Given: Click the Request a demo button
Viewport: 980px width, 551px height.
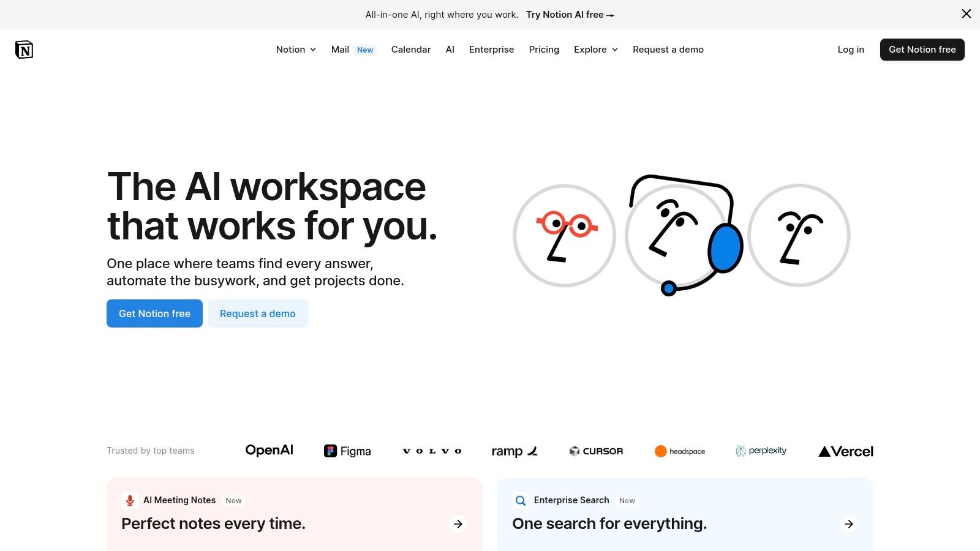Looking at the screenshot, I should click(257, 313).
